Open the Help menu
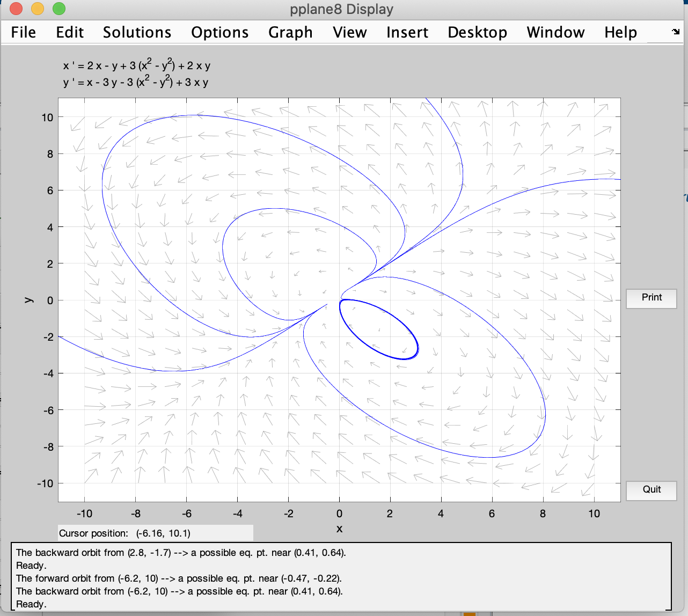 pyautogui.click(x=620, y=32)
